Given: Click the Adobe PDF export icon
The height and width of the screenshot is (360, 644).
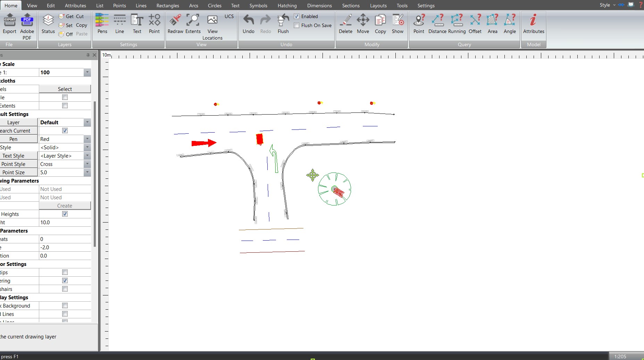Looking at the screenshot, I should point(27,20).
